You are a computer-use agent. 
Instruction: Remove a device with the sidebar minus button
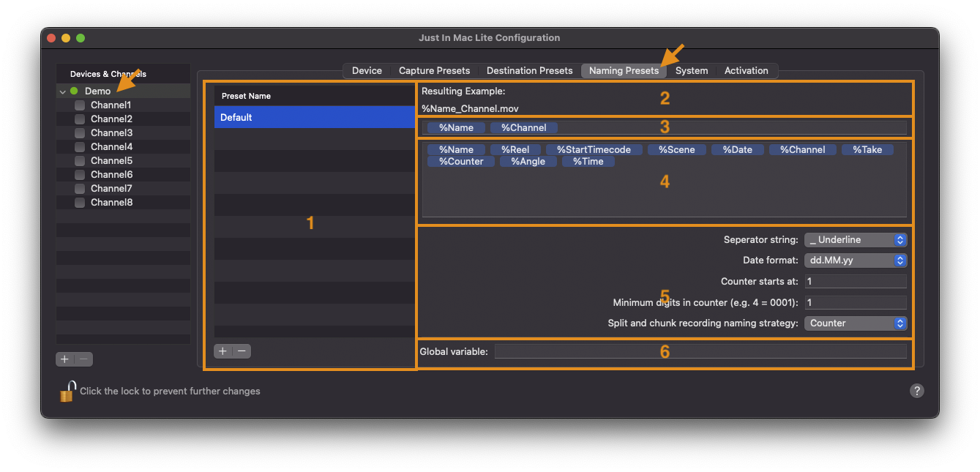[83, 359]
